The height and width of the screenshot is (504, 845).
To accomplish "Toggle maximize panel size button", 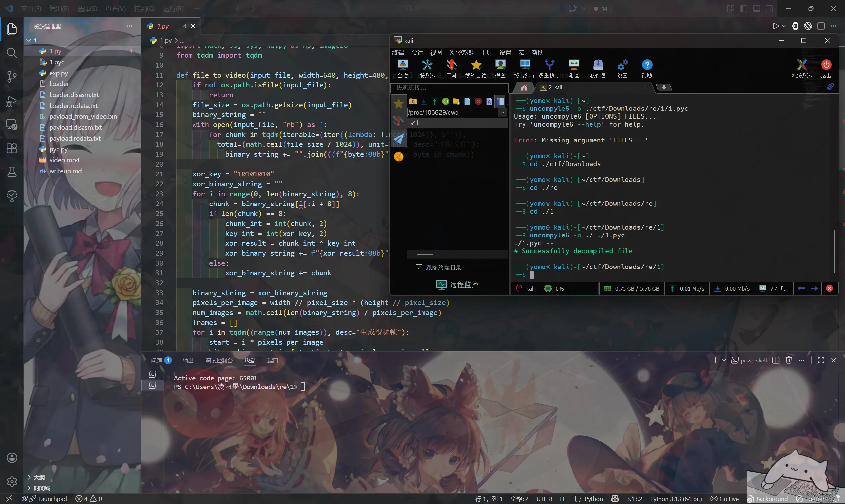I will (821, 360).
